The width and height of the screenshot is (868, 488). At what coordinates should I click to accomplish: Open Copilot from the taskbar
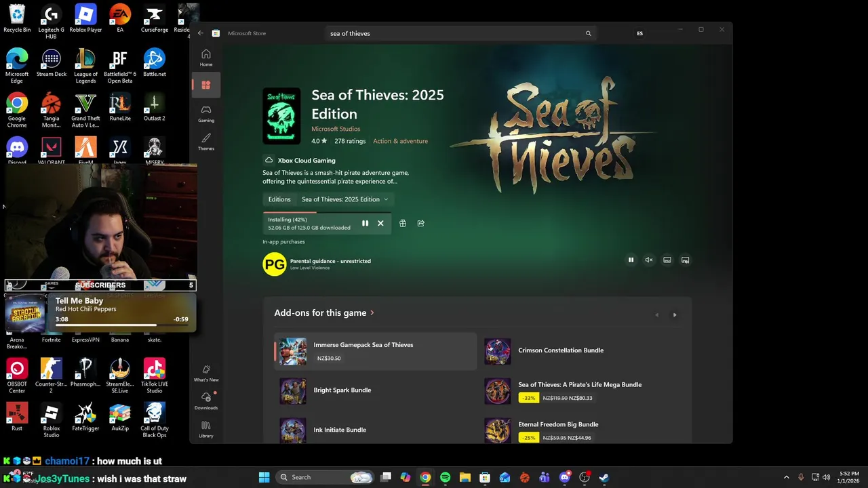click(406, 477)
